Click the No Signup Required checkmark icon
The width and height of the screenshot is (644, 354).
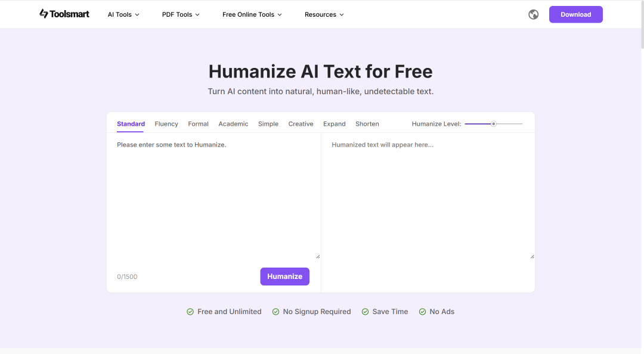275,312
